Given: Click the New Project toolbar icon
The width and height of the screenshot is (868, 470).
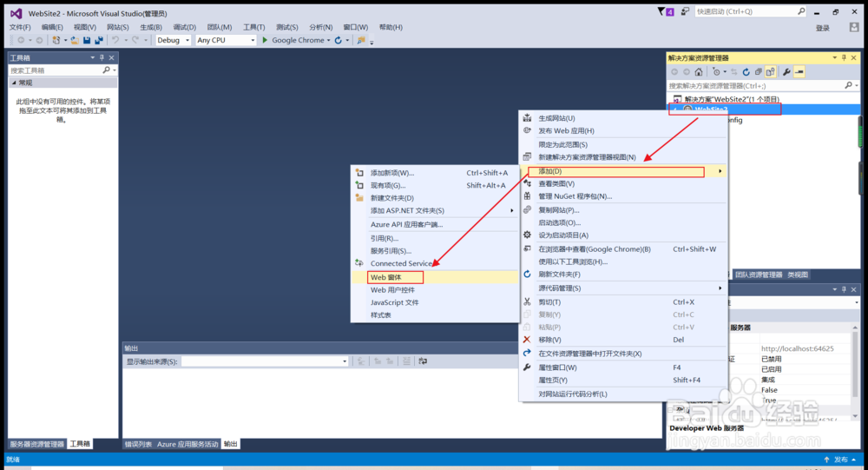Looking at the screenshot, I should 56,40.
